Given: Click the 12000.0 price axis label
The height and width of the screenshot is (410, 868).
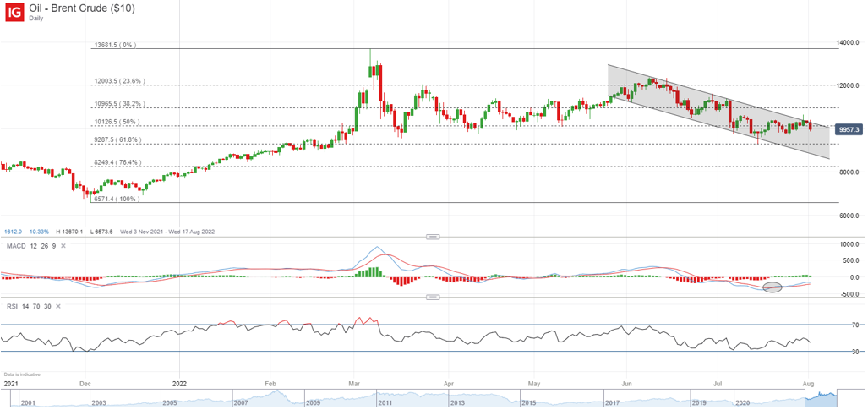Looking at the screenshot, I should pyautogui.click(x=848, y=86).
